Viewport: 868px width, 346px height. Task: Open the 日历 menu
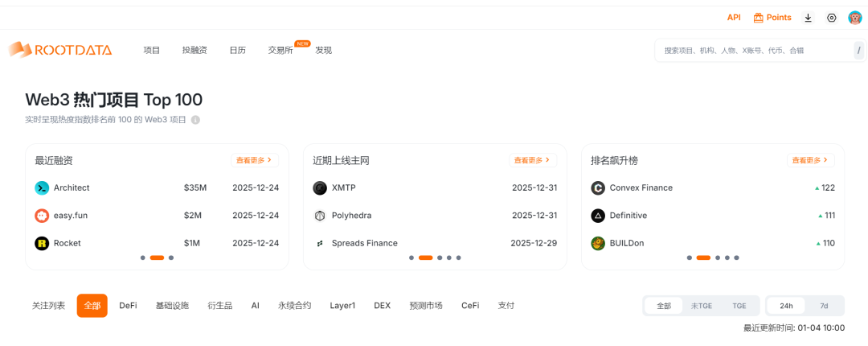click(x=237, y=51)
